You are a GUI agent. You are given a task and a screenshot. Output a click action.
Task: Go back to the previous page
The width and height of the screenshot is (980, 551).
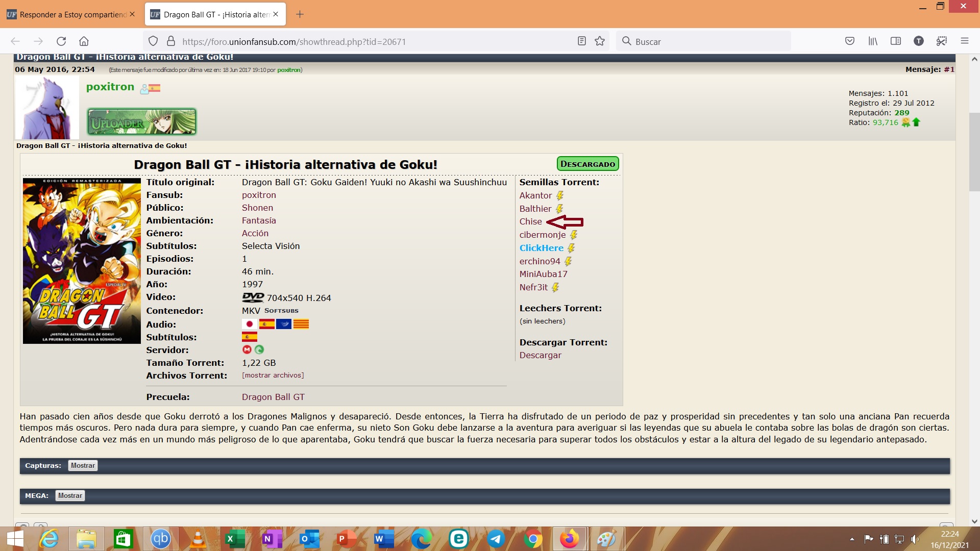click(15, 41)
